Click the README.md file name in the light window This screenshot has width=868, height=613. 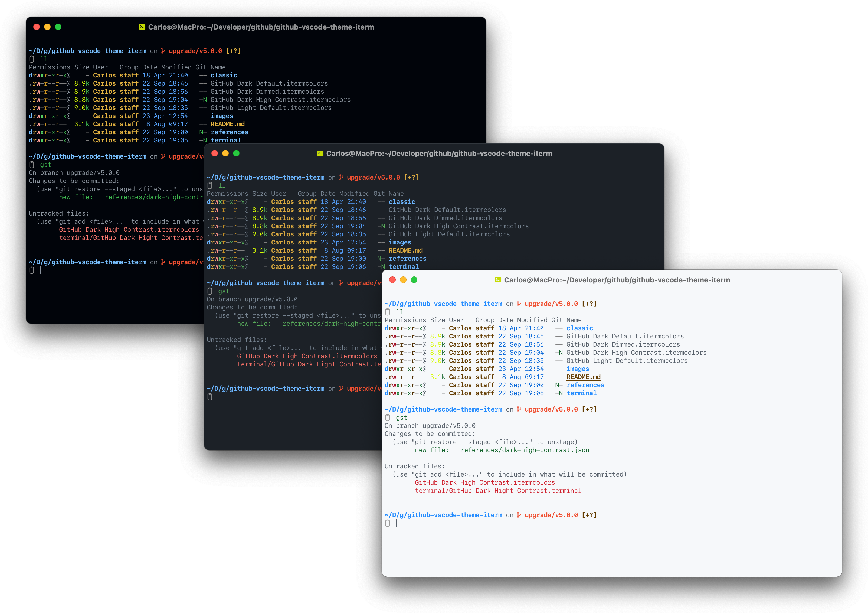[x=583, y=377]
